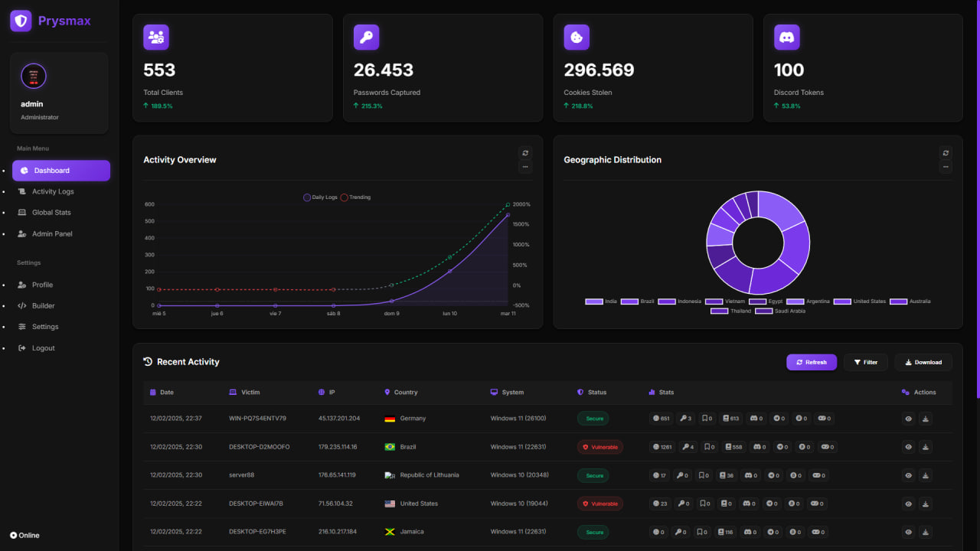Toggle Vietnam in the geographic legend

pos(724,302)
